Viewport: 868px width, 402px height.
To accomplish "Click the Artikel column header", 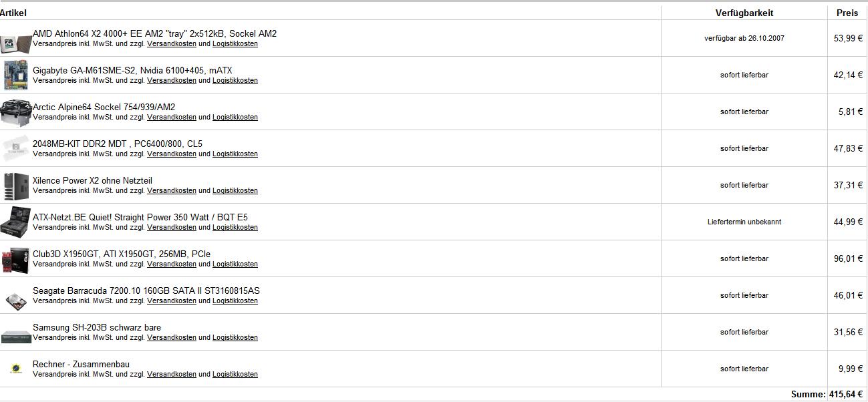I will click(13, 13).
